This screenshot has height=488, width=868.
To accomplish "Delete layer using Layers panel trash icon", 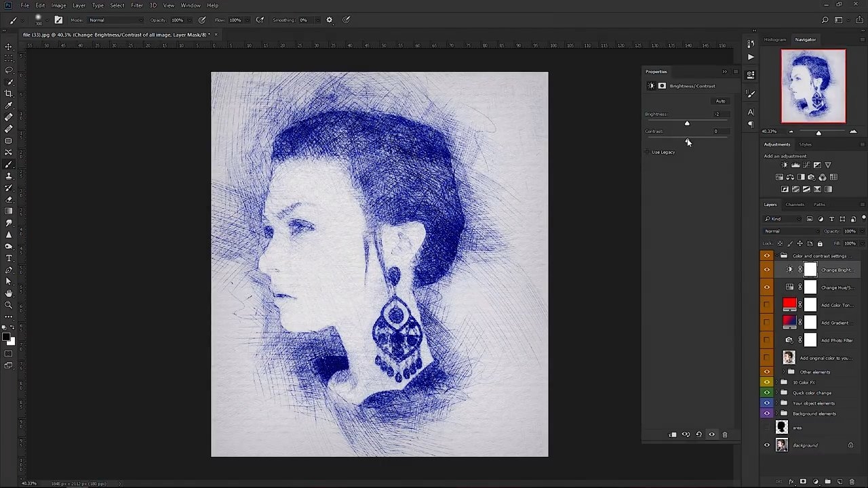I will click(x=852, y=482).
